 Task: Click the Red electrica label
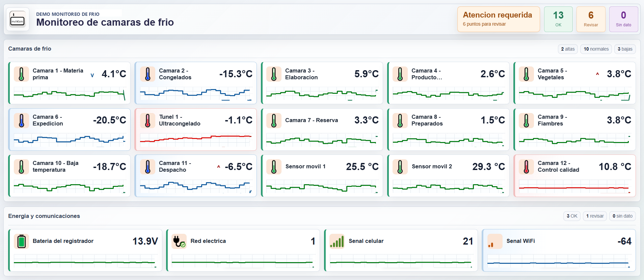208,241
